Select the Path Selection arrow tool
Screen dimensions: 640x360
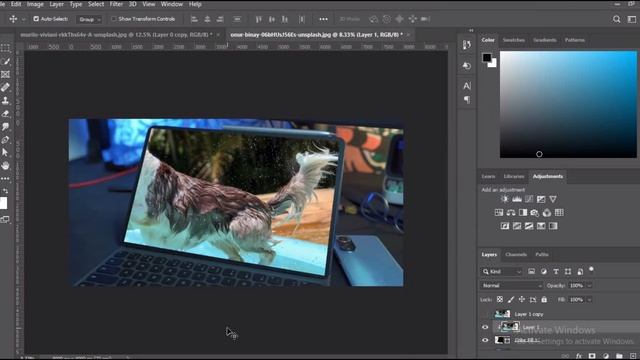pyautogui.click(x=5, y=153)
